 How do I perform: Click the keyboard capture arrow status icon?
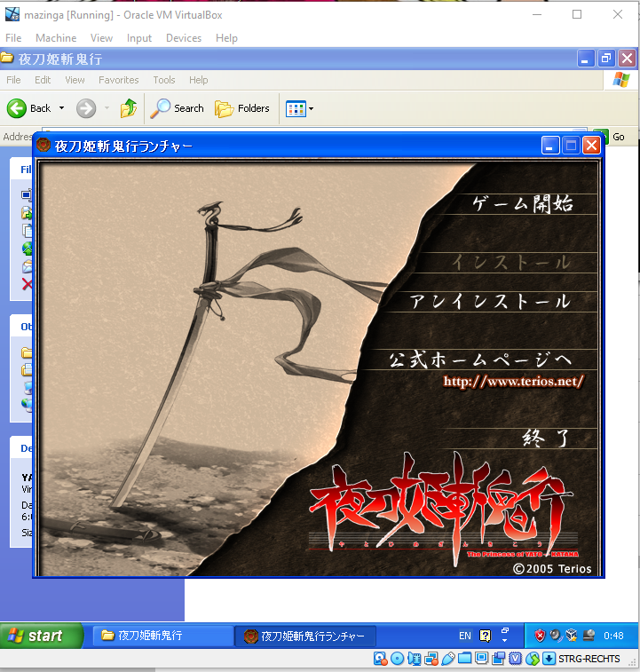click(549, 659)
